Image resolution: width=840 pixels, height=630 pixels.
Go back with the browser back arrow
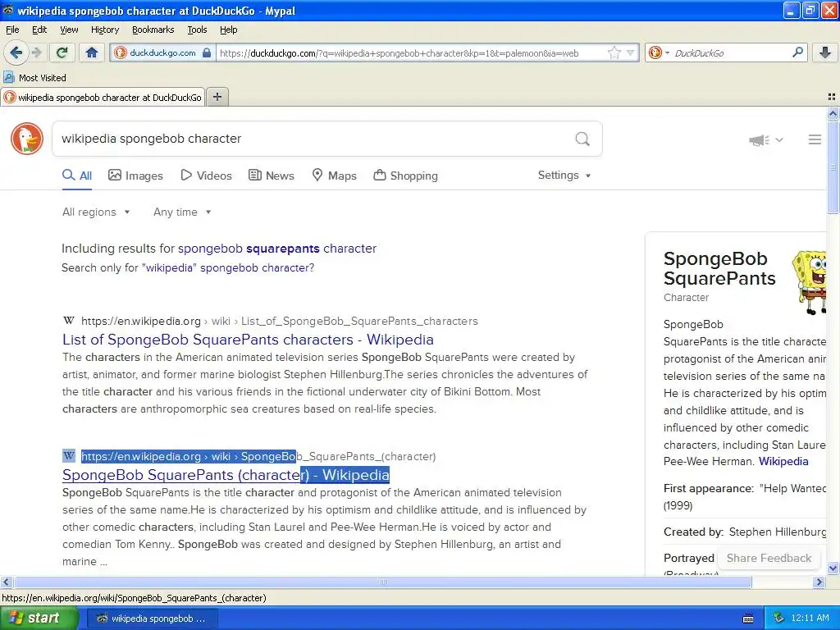coord(16,52)
